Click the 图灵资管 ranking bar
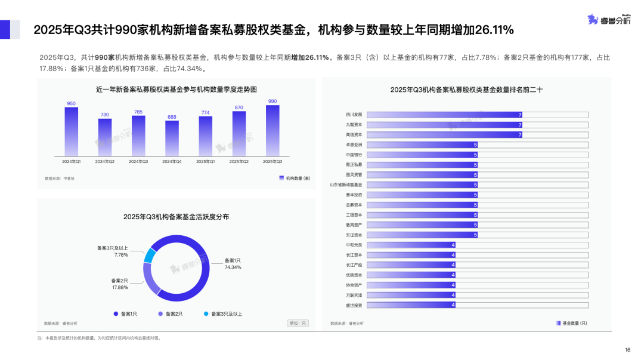Viewport: 644px width, 363px height. tap(422, 175)
